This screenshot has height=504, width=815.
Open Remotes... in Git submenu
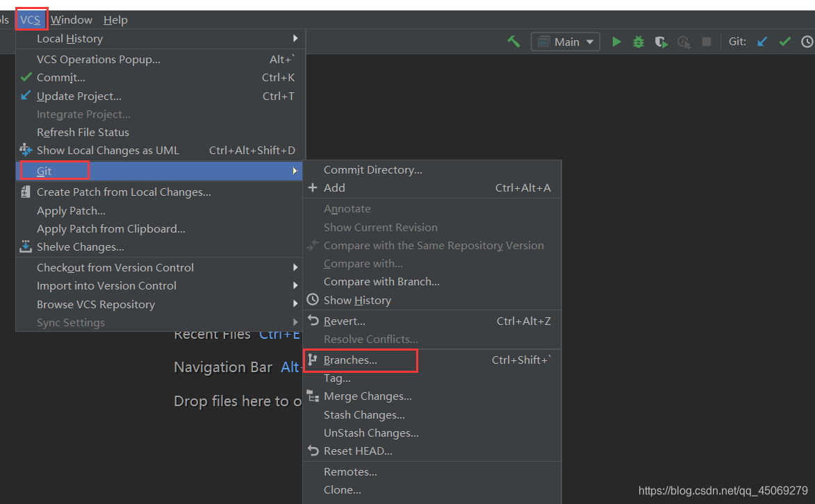432,471
